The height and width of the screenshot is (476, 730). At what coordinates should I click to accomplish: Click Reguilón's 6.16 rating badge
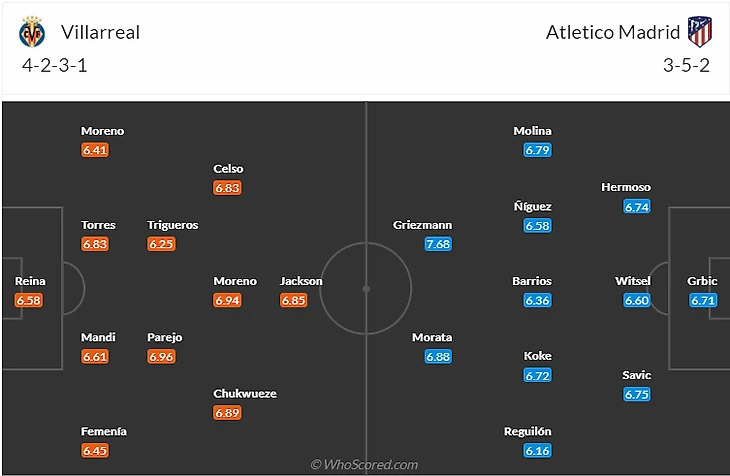[x=537, y=450]
